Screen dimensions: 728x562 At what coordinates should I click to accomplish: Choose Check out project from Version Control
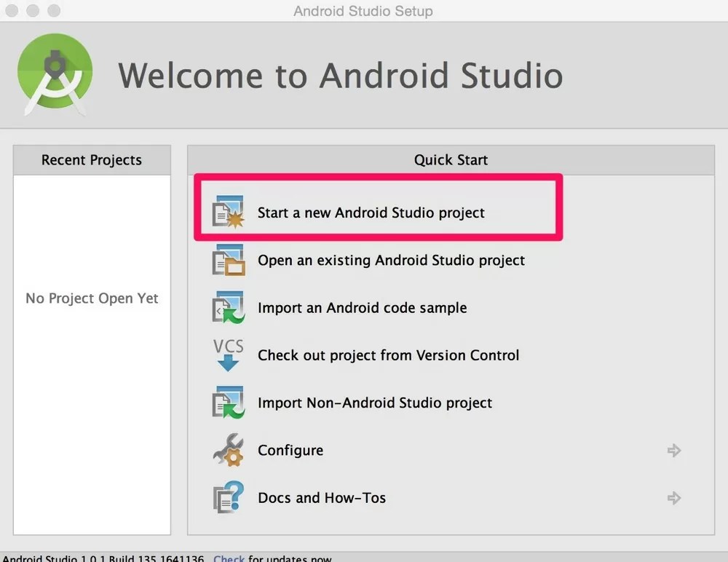(x=388, y=355)
